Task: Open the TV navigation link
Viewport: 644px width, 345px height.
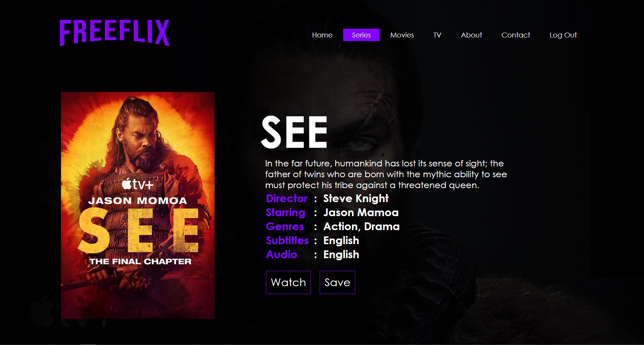Action: click(x=437, y=35)
